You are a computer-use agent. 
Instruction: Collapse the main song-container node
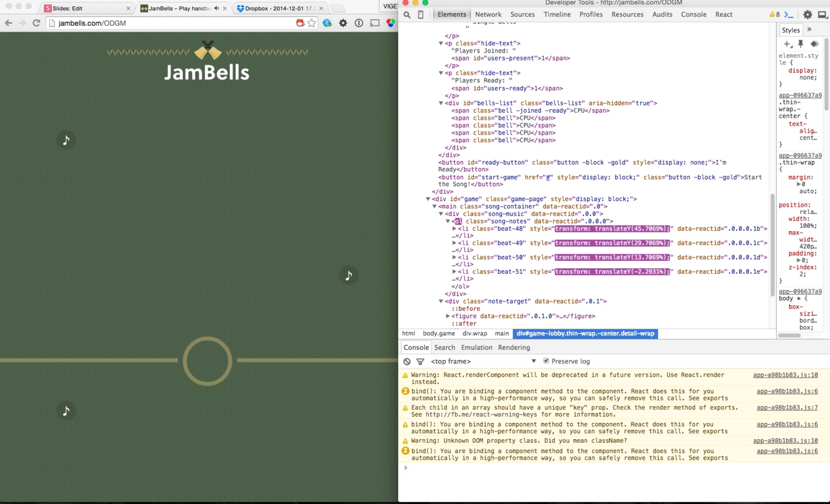click(x=434, y=207)
